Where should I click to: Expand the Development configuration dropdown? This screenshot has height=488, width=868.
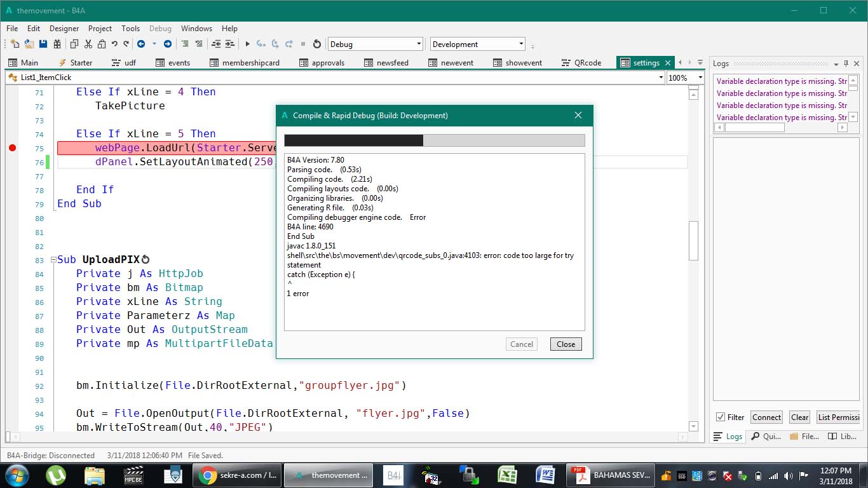[521, 44]
